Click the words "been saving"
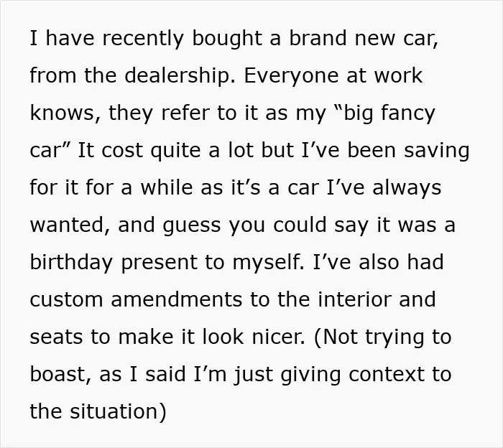503x448 pixels. [x=409, y=151]
